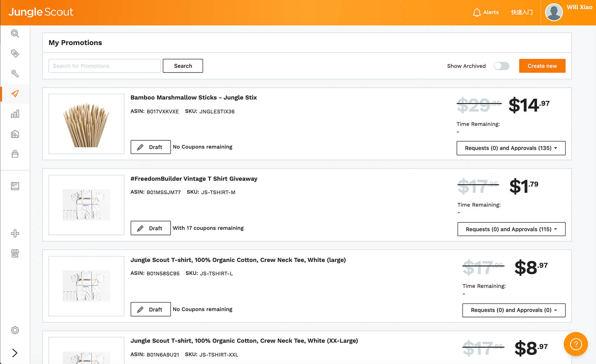Click the White (large) Jungle Scout T-shirt title
Image resolution: width=596 pixels, height=364 pixels.
[x=238, y=260]
